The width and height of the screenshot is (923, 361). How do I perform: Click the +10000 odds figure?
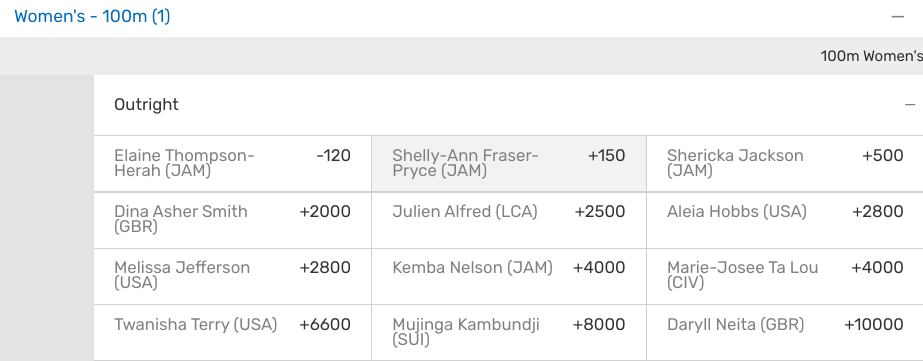[874, 324]
